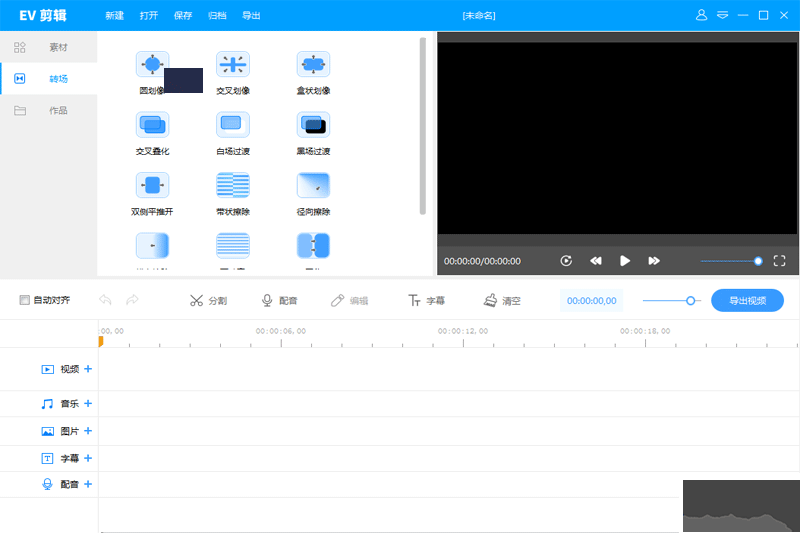Switch to the 转场 tab
The image size is (800, 533).
coord(48,79)
